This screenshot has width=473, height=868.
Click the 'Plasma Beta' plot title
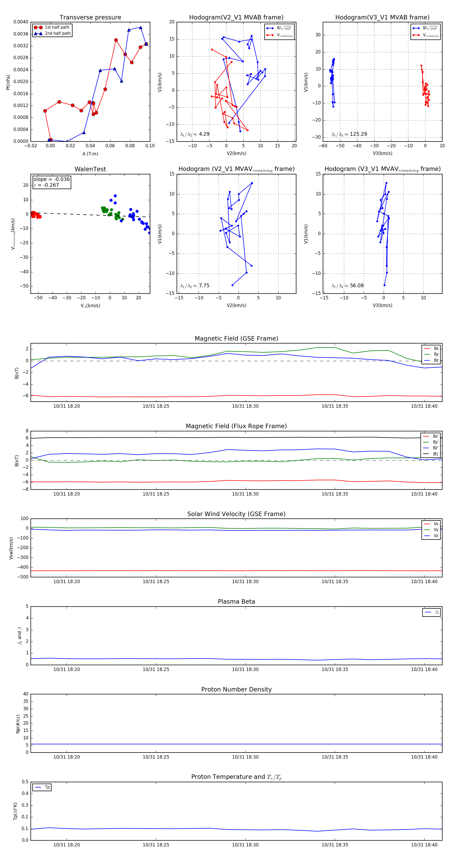click(236, 602)
